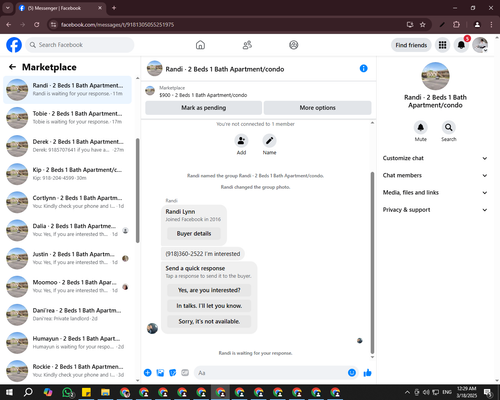
Task: Go back using the Marketplace back arrow
Action: 12,67
